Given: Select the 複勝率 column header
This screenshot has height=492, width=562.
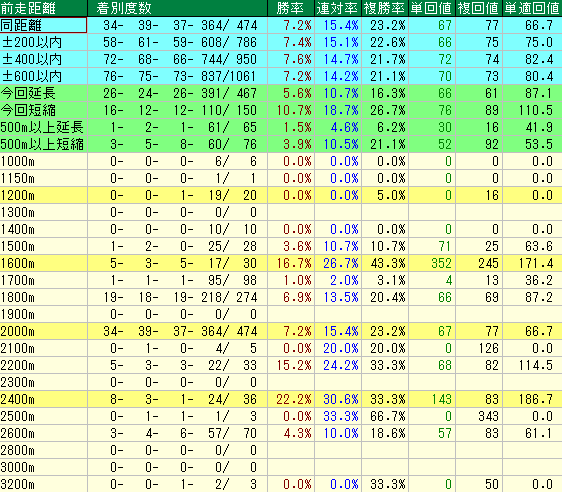Looking at the screenshot, I should click(385, 8).
